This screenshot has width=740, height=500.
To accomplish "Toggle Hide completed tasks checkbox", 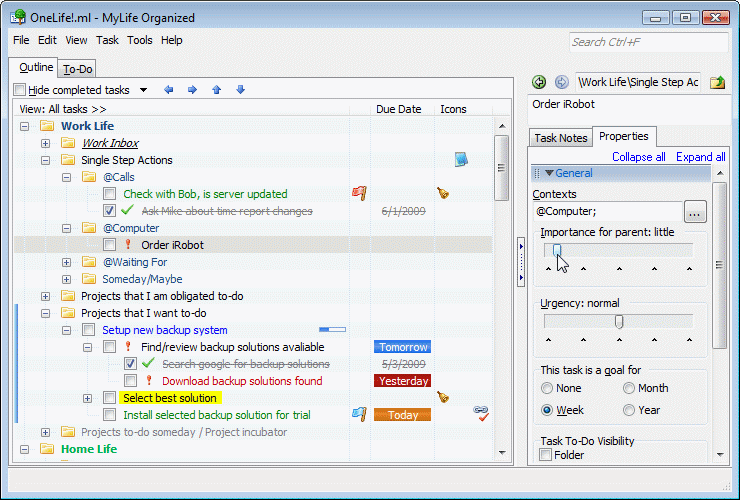I will click(20, 90).
